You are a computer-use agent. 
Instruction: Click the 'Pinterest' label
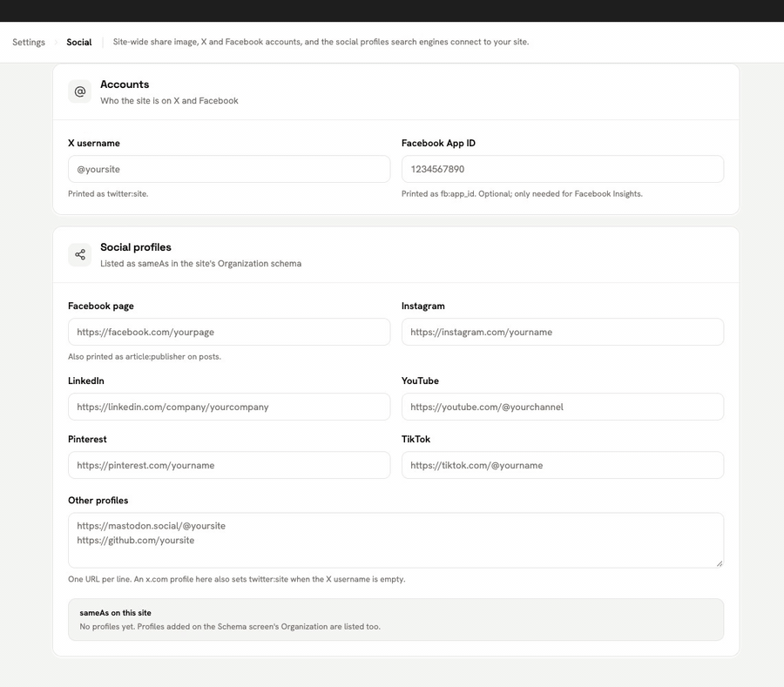point(87,439)
